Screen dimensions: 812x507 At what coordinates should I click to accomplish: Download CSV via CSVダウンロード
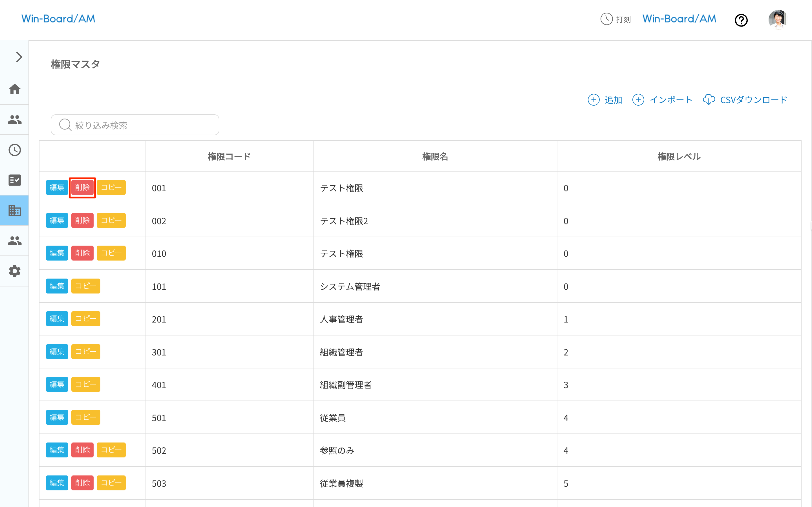(745, 100)
